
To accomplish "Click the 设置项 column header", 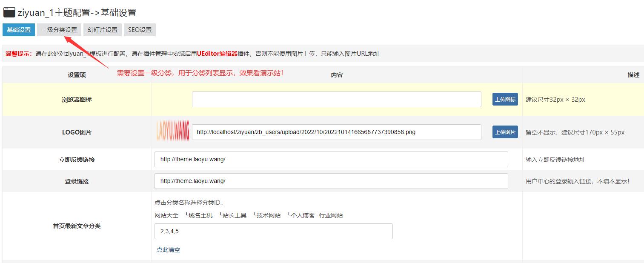I will (x=77, y=75).
